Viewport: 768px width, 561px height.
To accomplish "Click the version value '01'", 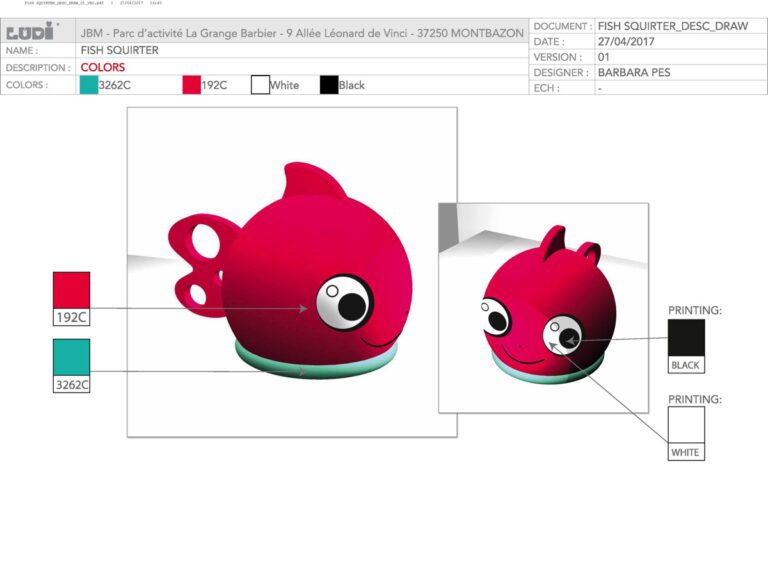I will (603, 57).
